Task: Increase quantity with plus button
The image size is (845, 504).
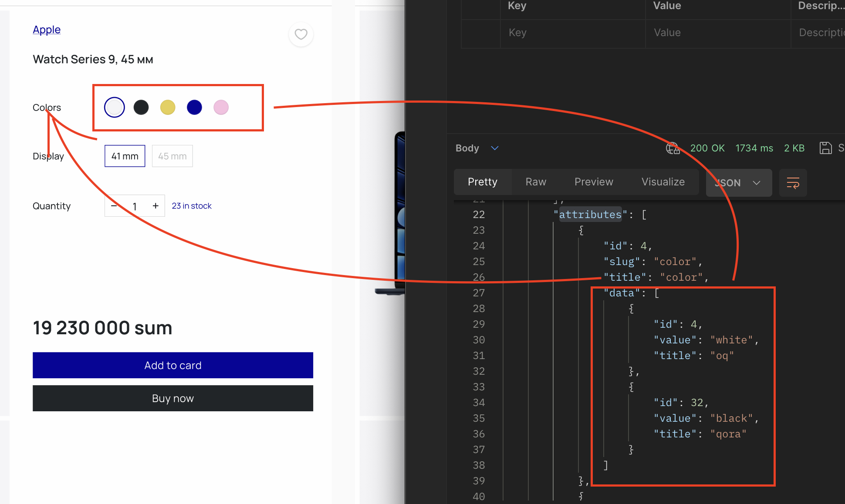Action: [x=155, y=205]
